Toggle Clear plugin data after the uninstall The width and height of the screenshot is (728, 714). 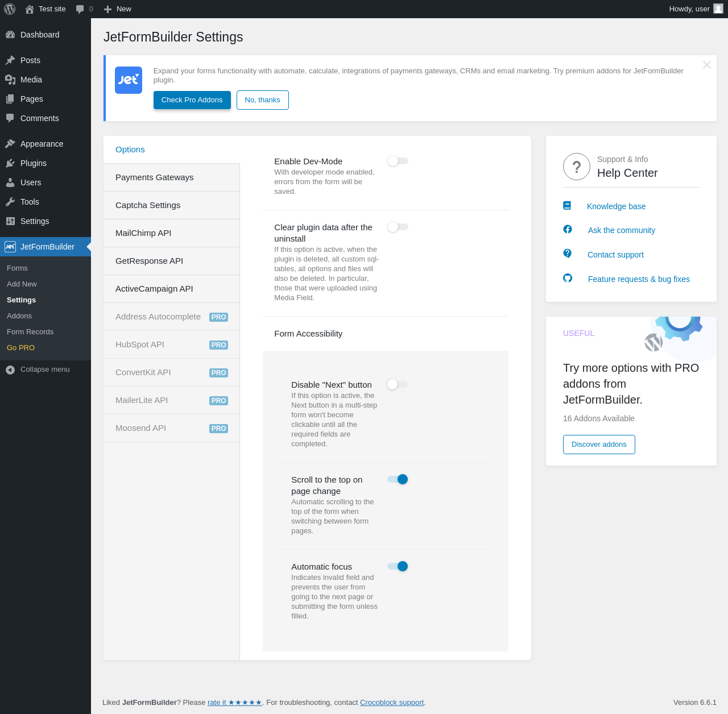pos(398,227)
